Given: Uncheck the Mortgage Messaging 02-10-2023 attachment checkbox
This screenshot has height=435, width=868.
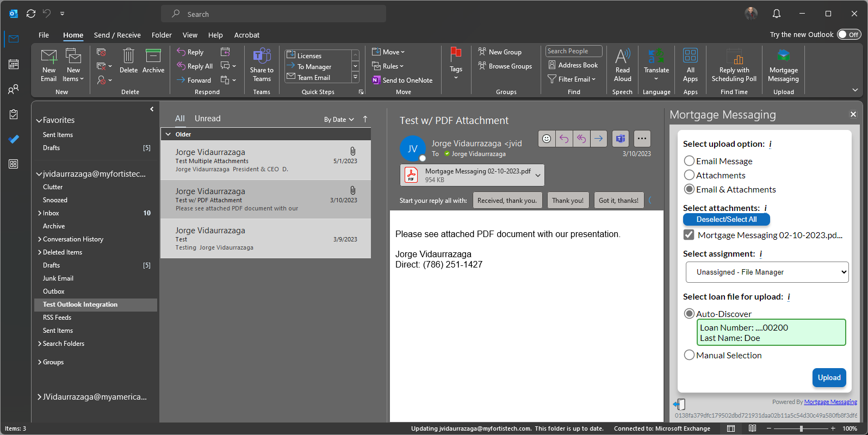Looking at the screenshot, I should coord(689,235).
